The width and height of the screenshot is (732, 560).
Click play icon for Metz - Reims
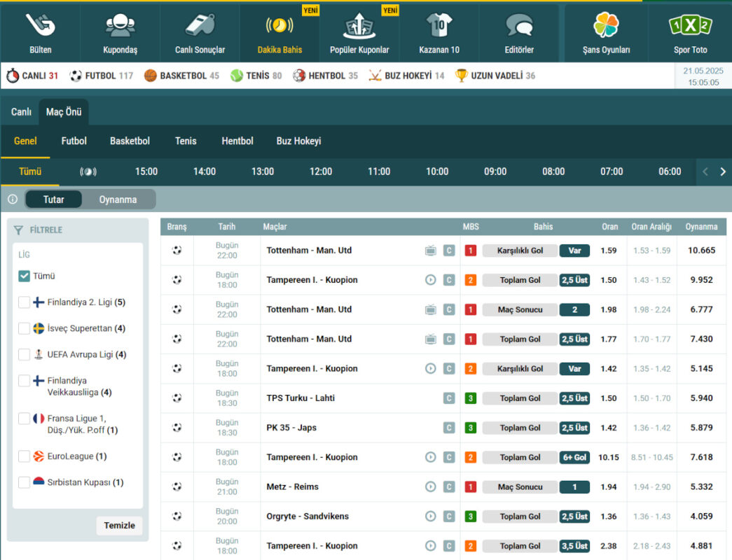tap(430, 486)
